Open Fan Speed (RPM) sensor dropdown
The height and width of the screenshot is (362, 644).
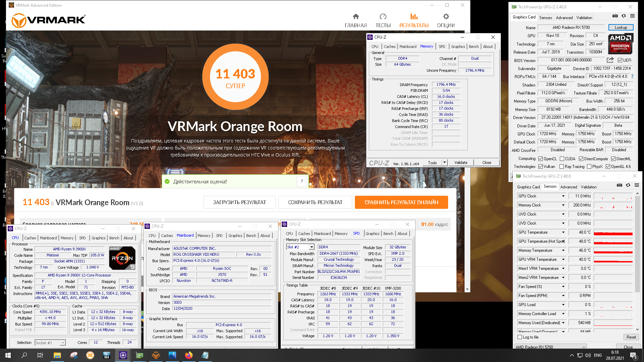[x=563, y=296]
